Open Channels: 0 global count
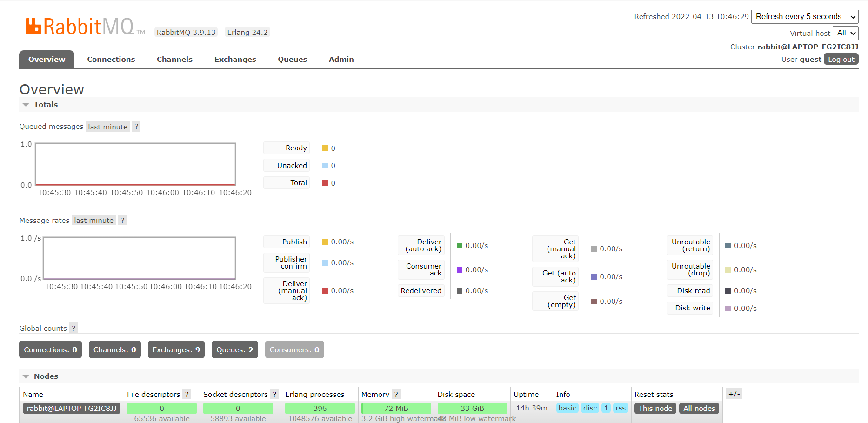This screenshot has width=868, height=423. tap(115, 349)
